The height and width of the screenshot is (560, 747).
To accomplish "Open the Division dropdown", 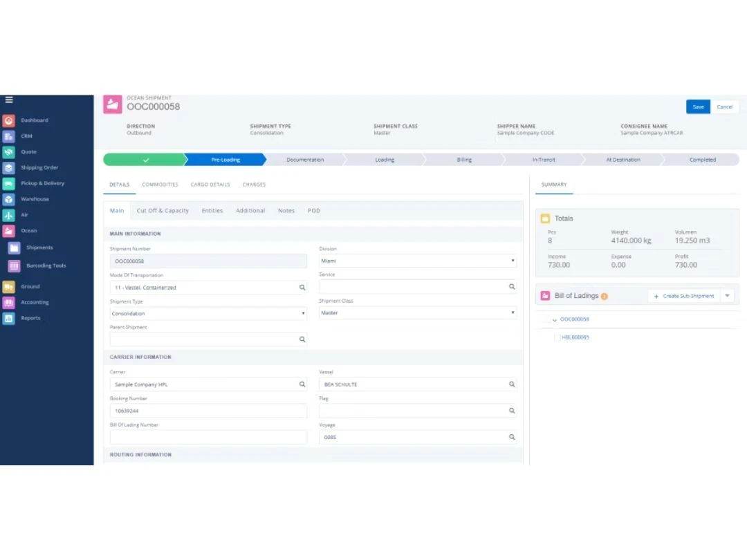I will 417,261.
